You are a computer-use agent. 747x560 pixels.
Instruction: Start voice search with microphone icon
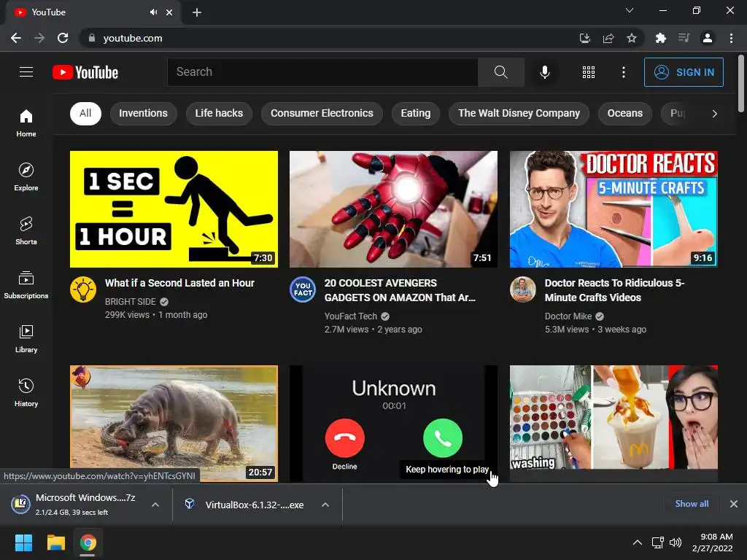(x=544, y=72)
